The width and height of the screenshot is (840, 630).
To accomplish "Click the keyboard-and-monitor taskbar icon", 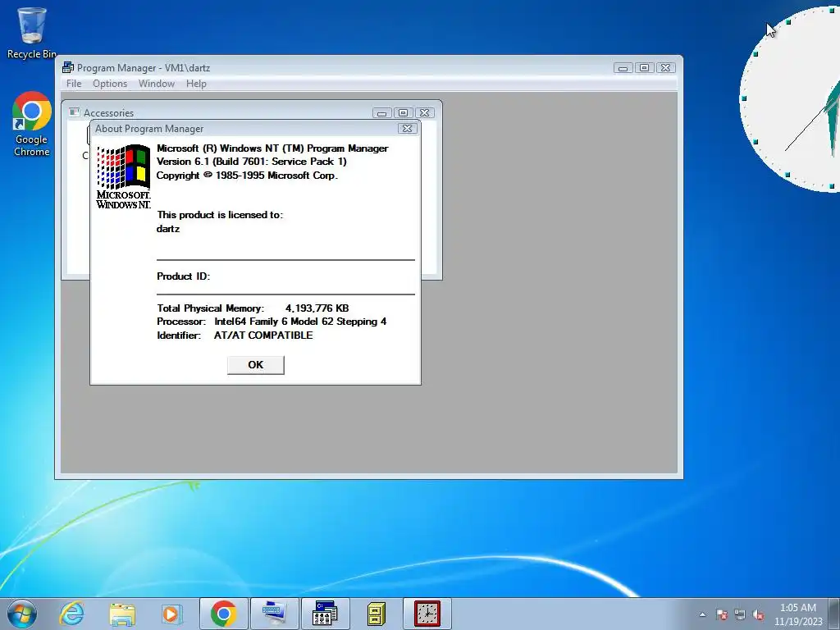I will (x=274, y=614).
